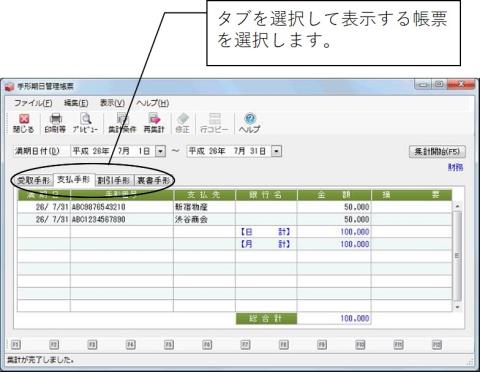Click the table's vertical scrollbar down arrow
This screenshot has width=480, height=372.
pos(457,307)
